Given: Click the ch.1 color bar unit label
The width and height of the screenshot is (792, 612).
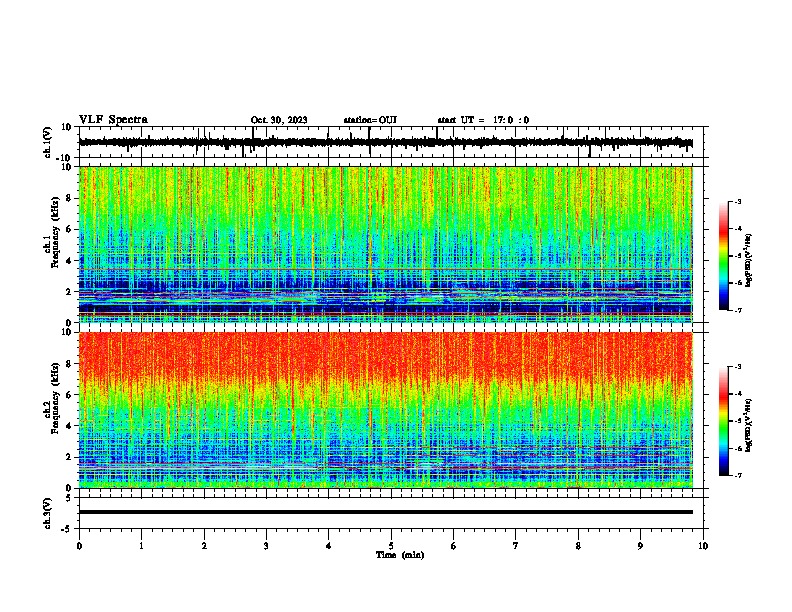Looking at the screenshot, I should (x=748, y=260).
